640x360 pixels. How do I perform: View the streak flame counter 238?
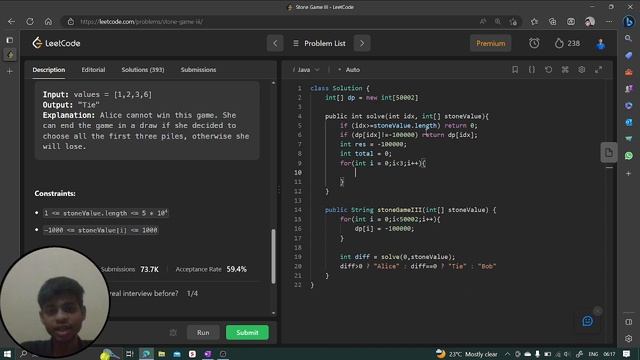[x=567, y=43]
